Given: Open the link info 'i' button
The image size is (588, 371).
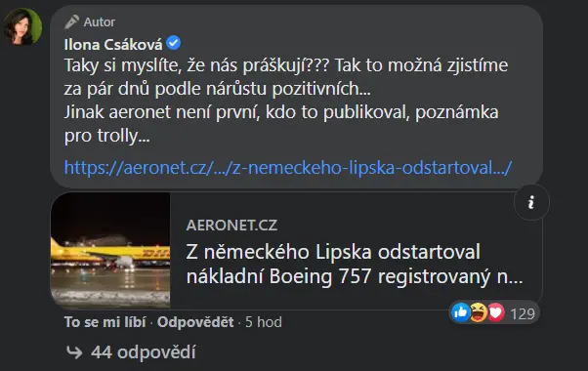Looking at the screenshot, I should click(531, 202).
